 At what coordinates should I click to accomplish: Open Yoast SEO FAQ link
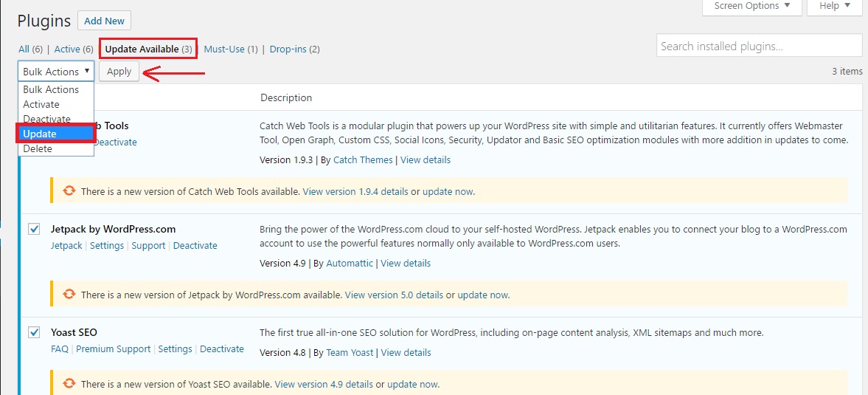click(59, 349)
